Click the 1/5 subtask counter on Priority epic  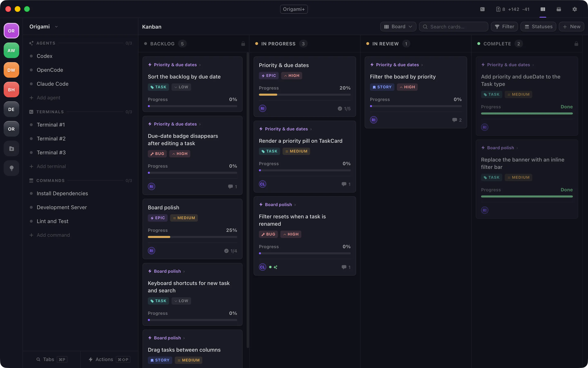(344, 109)
